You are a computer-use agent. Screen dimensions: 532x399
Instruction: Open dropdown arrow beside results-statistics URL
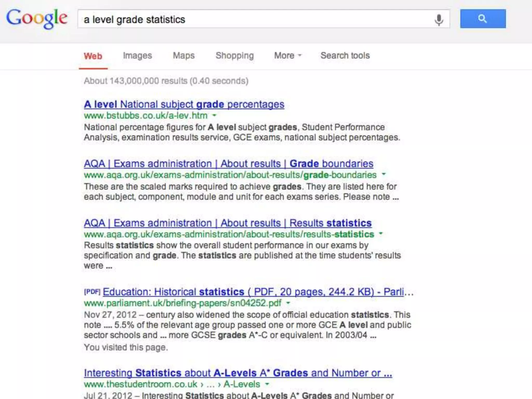[x=381, y=234]
